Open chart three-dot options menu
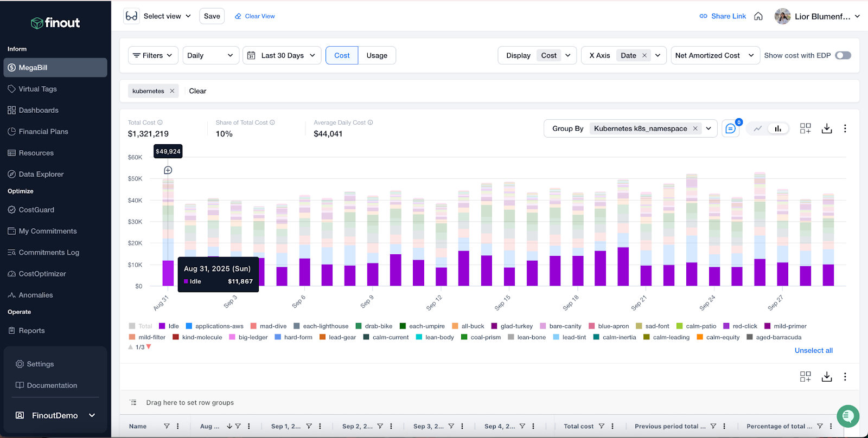The image size is (868, 438). [x=845, y=128]
